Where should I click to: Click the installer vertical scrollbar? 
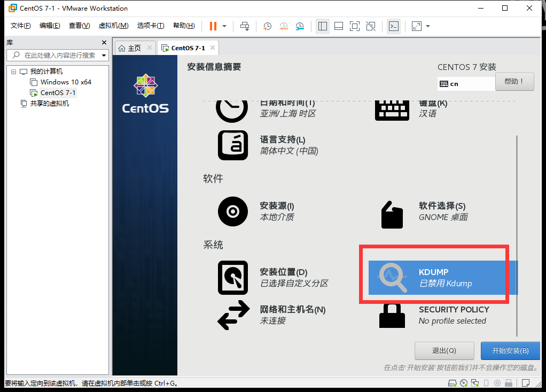[517, 236]
